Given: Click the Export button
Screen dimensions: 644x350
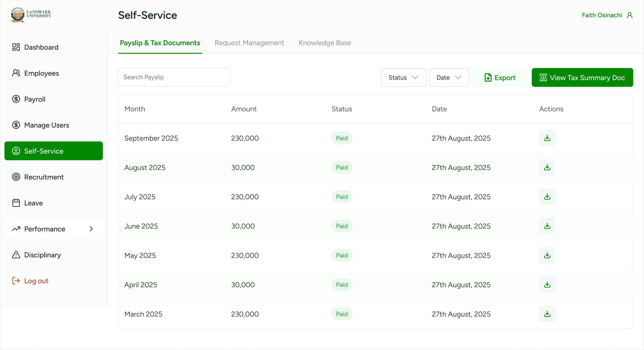Looking at the screenshot, I should pos(500,78).
